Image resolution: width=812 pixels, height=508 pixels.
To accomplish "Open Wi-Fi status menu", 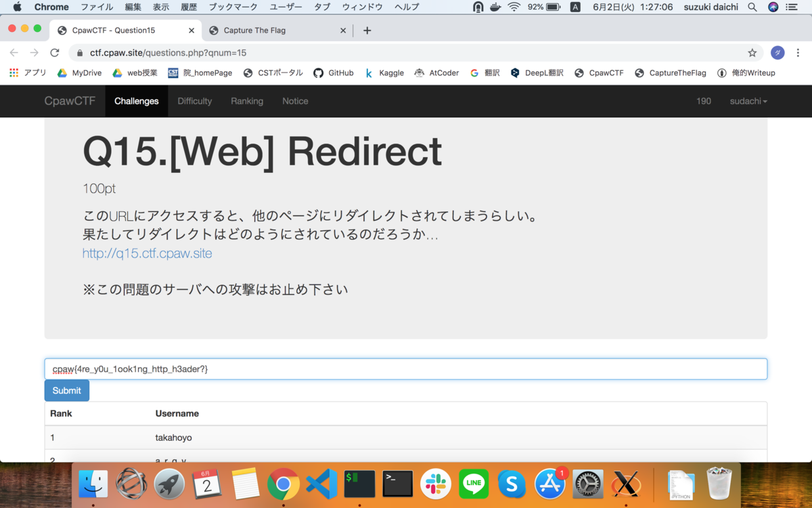I will [x=514, y=7].
